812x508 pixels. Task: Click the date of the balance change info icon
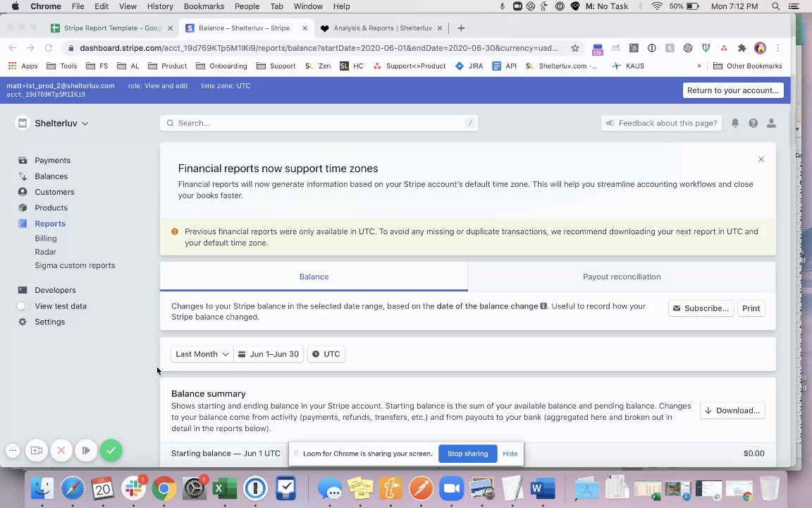543,306
